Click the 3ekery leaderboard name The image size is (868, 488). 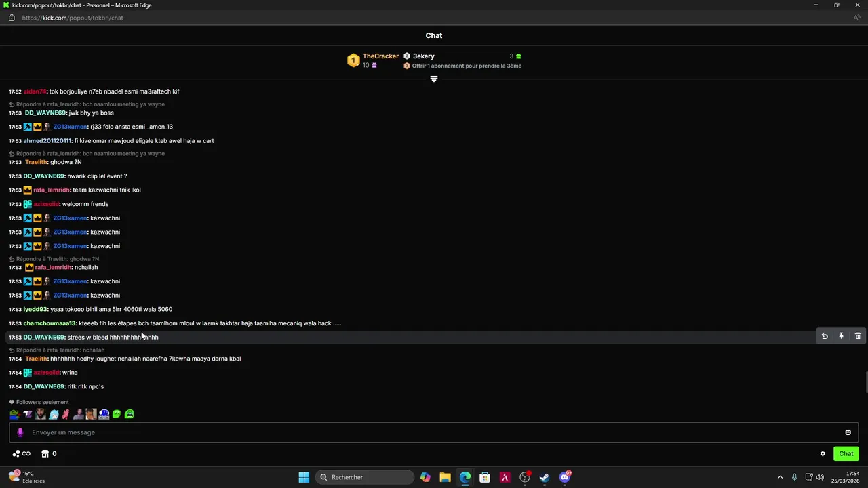(x=424, y=56)
